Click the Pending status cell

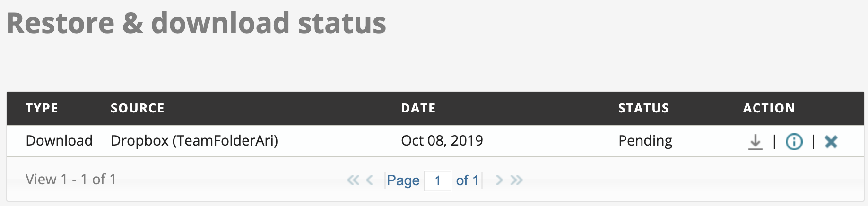click(645, 141)
